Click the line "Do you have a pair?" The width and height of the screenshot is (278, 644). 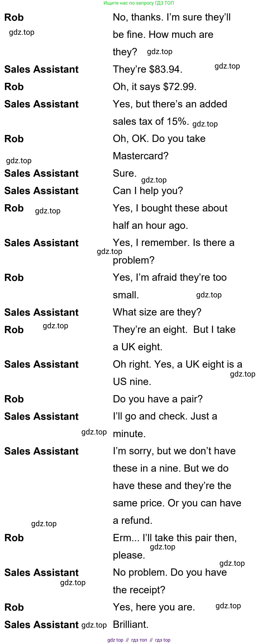click(158, 399)
